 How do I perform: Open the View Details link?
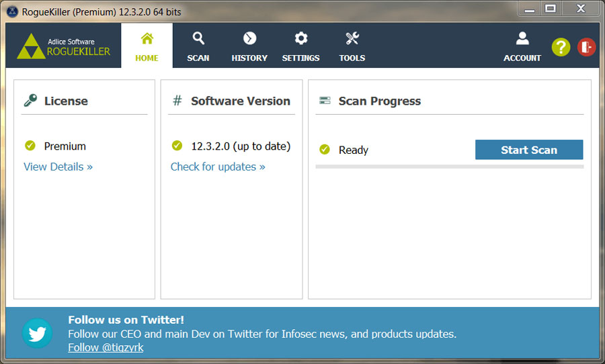[58, 167]
